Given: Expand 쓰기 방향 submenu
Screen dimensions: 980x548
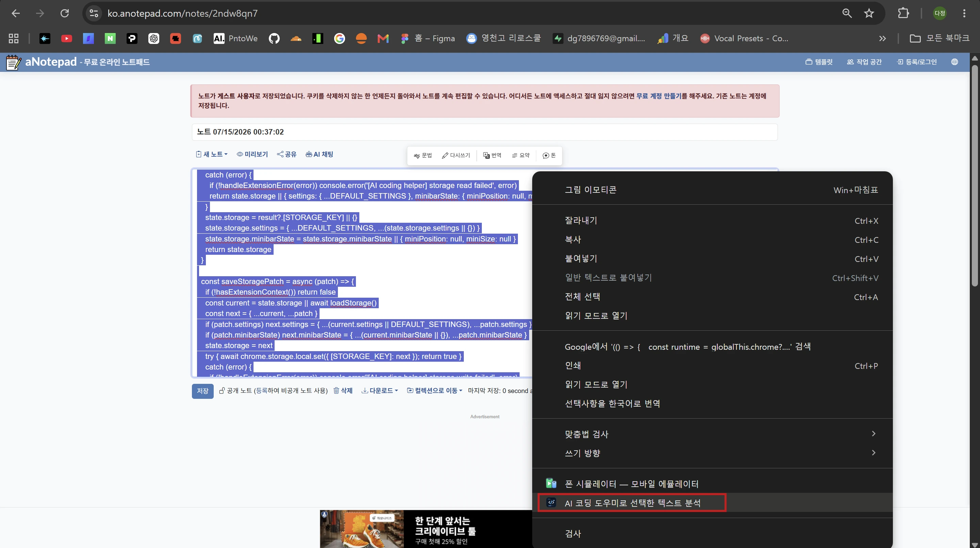Looking at the screenshot, I should (x=712, y=453).
